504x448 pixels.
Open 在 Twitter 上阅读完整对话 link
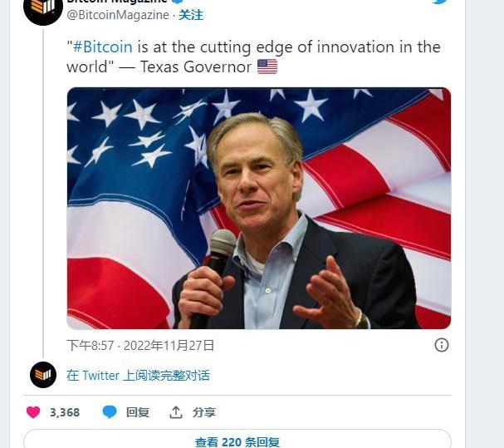point(138,376)
